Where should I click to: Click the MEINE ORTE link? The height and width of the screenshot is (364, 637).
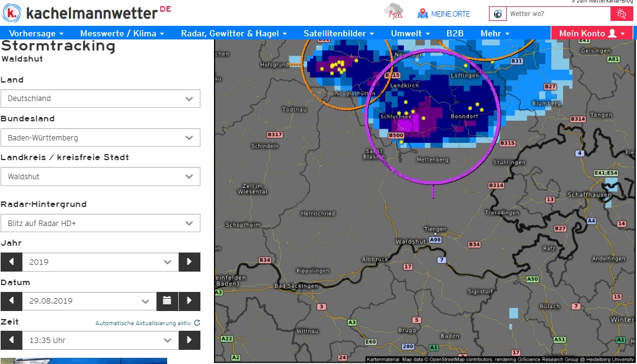(450, 14)
